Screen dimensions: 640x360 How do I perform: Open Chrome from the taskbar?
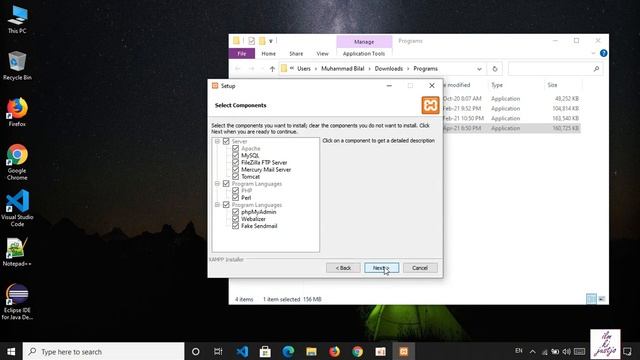(358, 351)
